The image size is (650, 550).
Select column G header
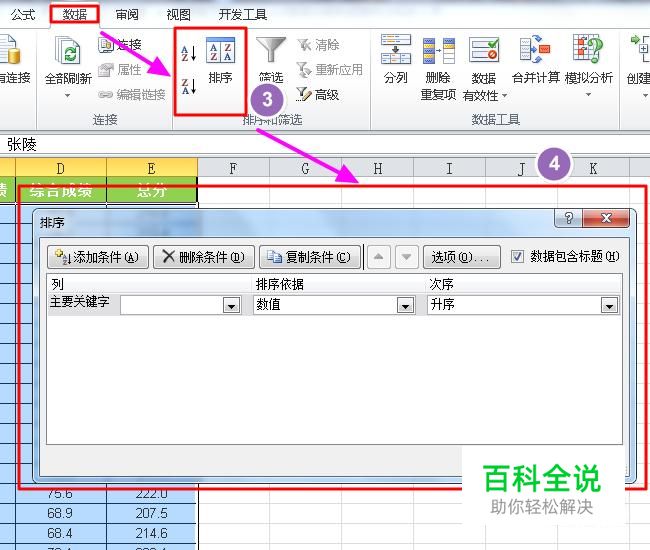point(306,168)
